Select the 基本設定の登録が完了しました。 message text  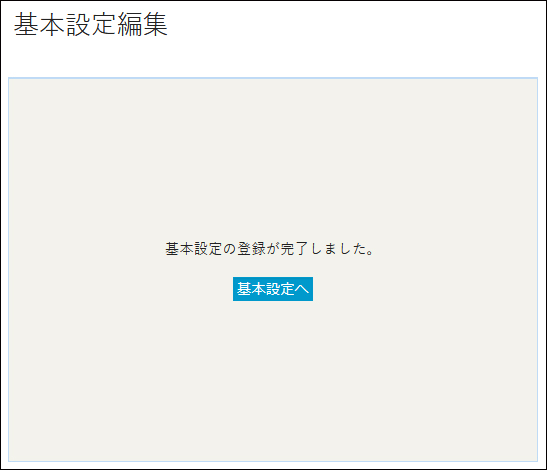click(x=270, y=249)
